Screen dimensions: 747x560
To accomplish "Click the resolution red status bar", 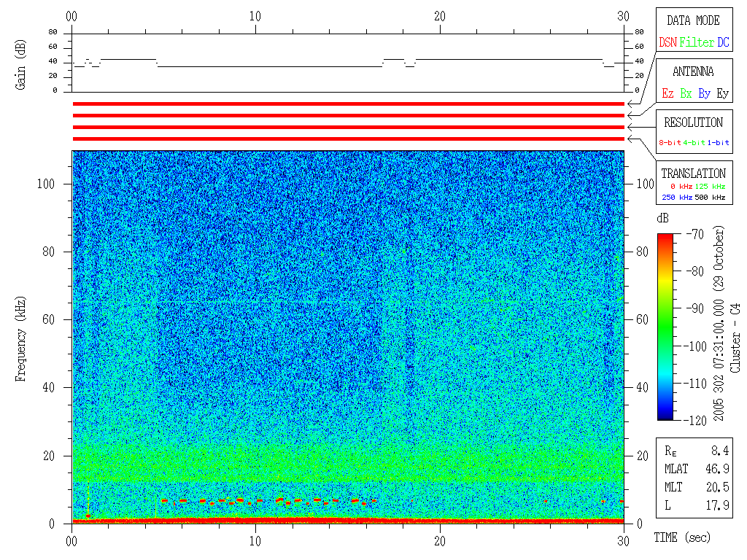I will coord(348,127).
